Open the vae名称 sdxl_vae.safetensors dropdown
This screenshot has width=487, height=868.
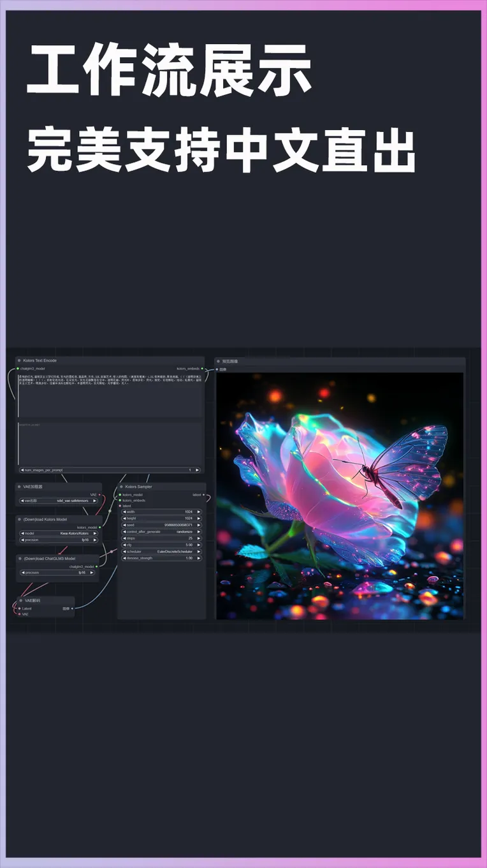coord(59,501)
